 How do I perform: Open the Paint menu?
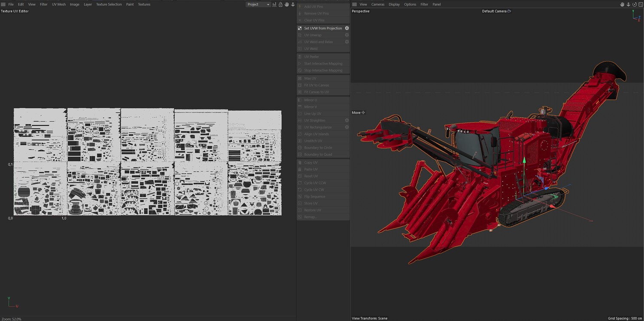coord(130,4)
